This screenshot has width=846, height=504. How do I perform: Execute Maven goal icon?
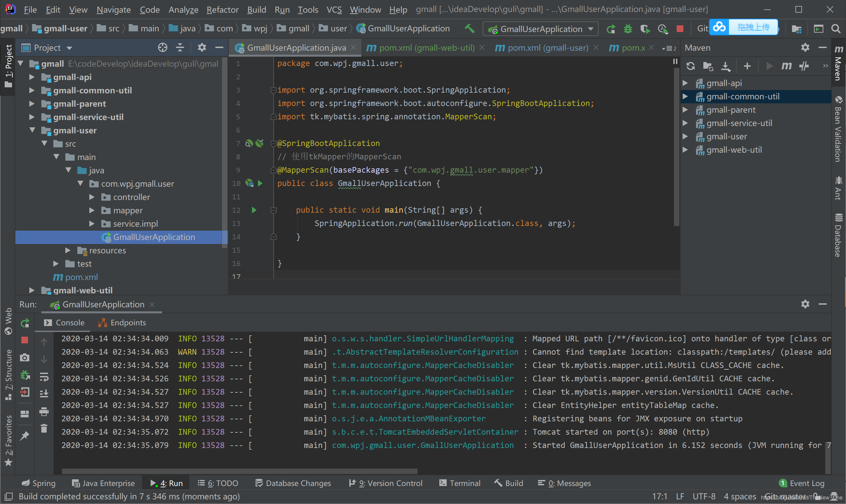[786, 66]
